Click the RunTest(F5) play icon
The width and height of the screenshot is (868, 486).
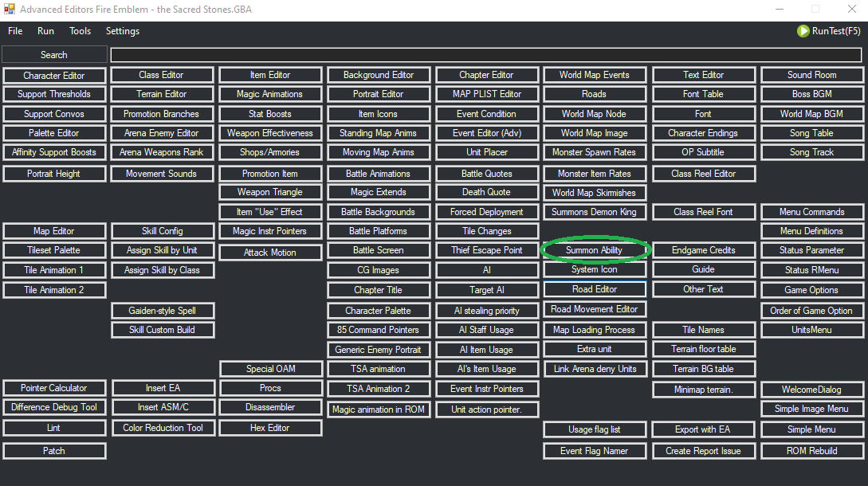[x=803, y=31]
